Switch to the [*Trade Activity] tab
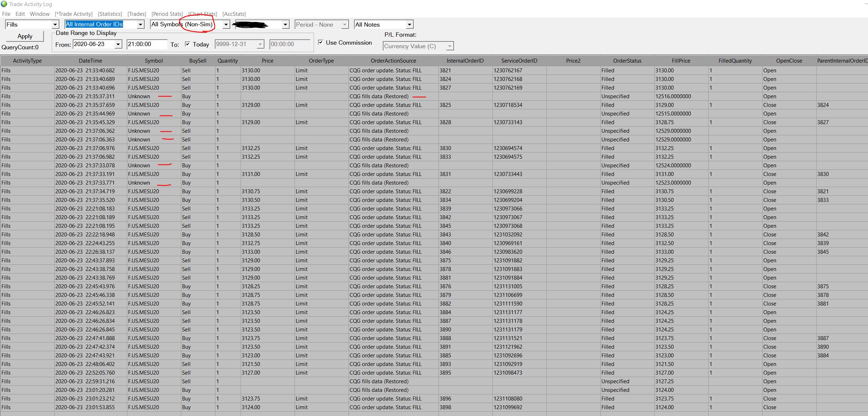The height and width of the screenshot is (416, 868). (74, 14)
